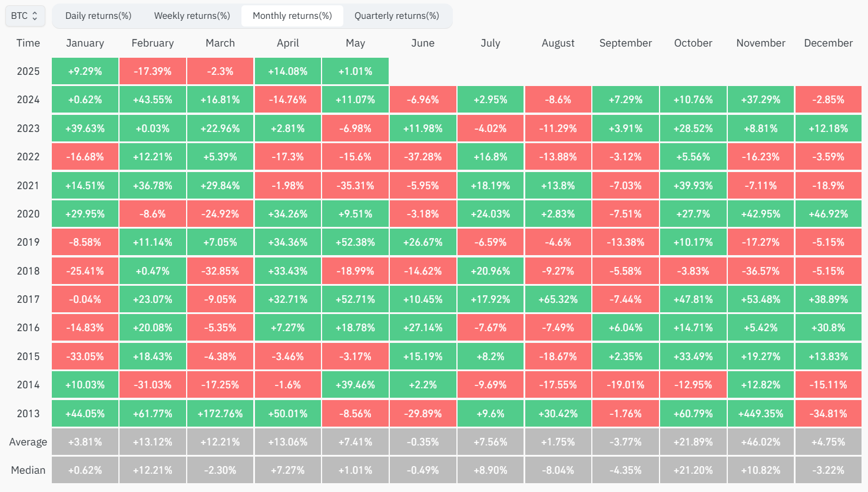
Task: Click the November column header
Action: pyautogui.click(x=761, y=43)
